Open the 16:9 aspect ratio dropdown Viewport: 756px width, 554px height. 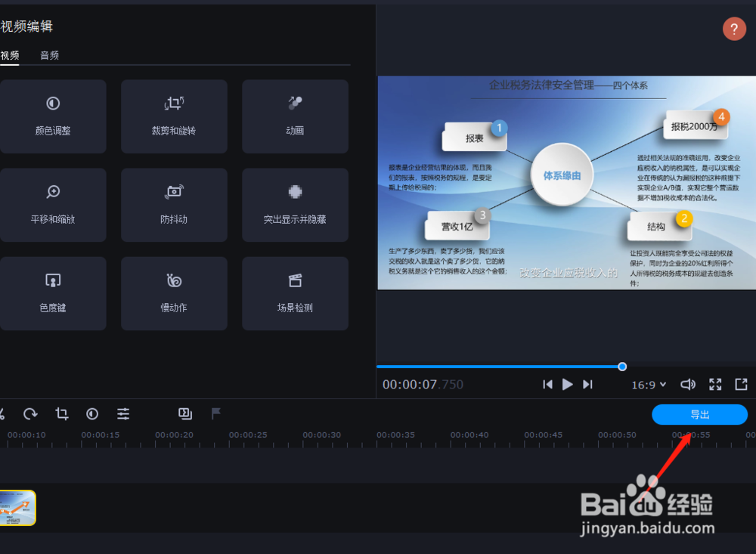(x=649, y=384)
